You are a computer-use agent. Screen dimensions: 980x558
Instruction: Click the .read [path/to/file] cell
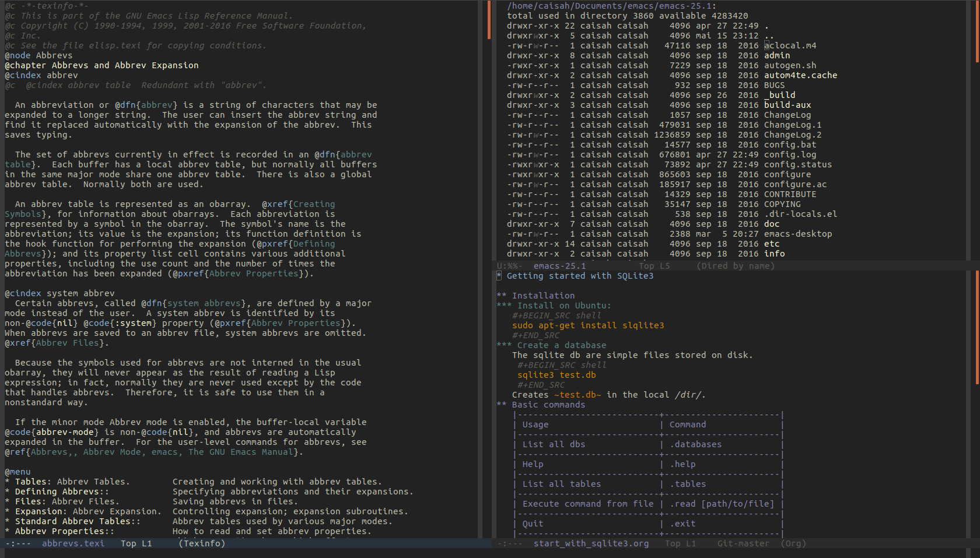click(722, 504)
